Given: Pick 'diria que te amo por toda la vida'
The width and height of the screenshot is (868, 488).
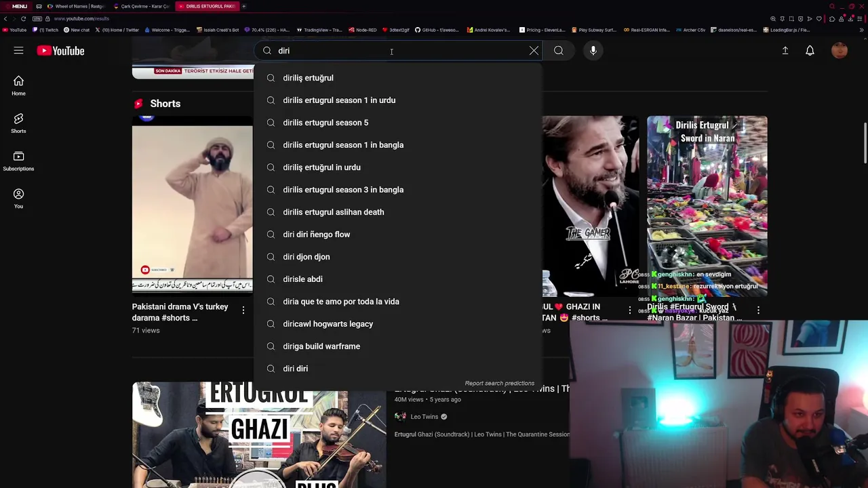Looking at the screenshot, I should point(398,302).
